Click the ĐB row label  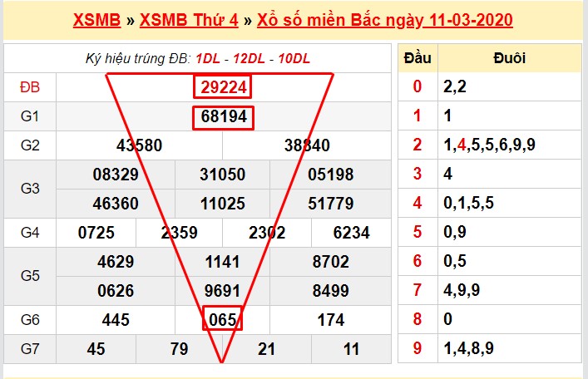point(29,87)
